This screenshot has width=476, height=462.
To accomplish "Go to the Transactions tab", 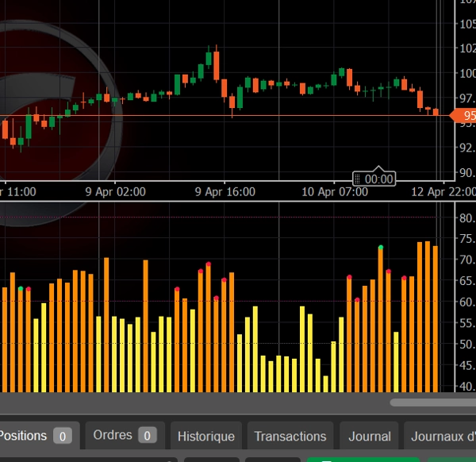I will point(290,436).
